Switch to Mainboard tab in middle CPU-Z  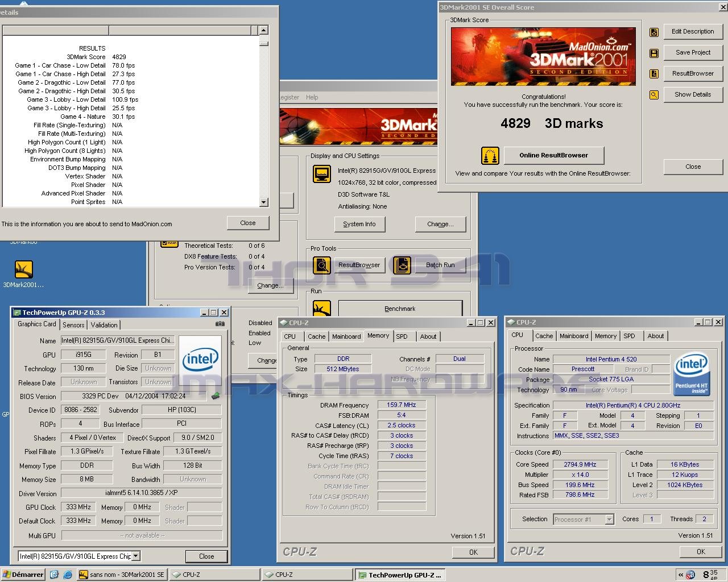tap(346, 336)
